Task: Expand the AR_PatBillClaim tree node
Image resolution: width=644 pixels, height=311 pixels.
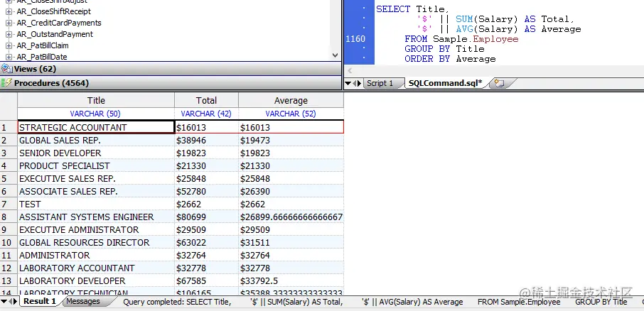Action: tap(9, 45)
